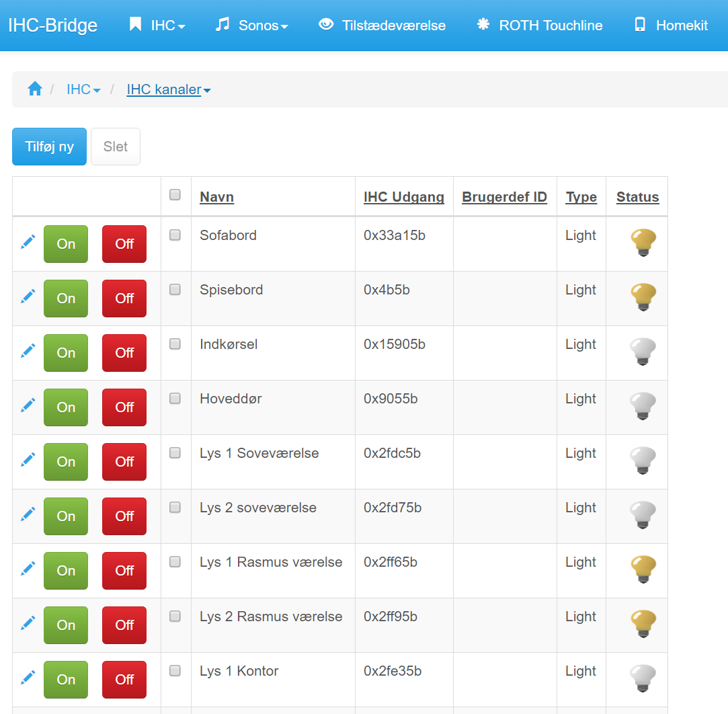Click the grey bulb icon for Hoveddør

[643, 406]
